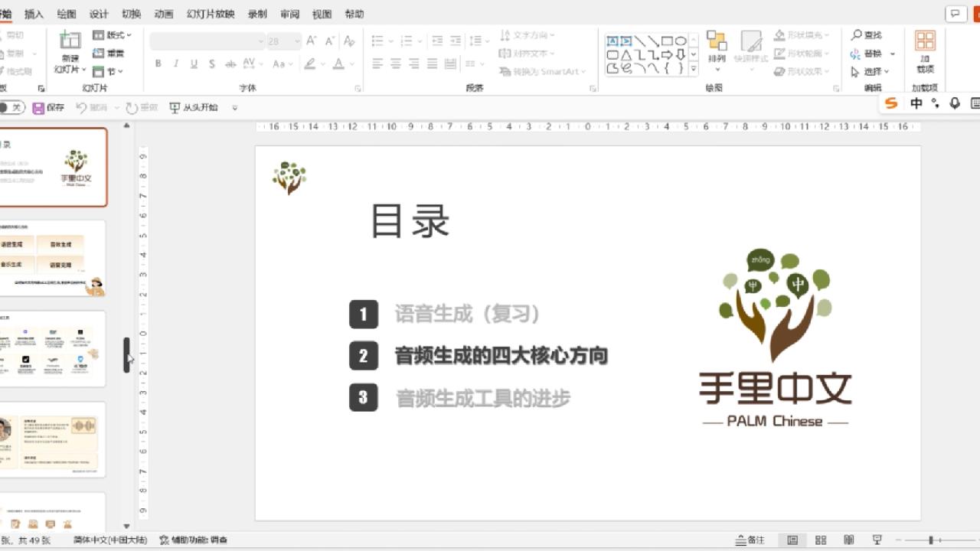
Task: Select the right arrow shape
Action: (x=667, y=55)
